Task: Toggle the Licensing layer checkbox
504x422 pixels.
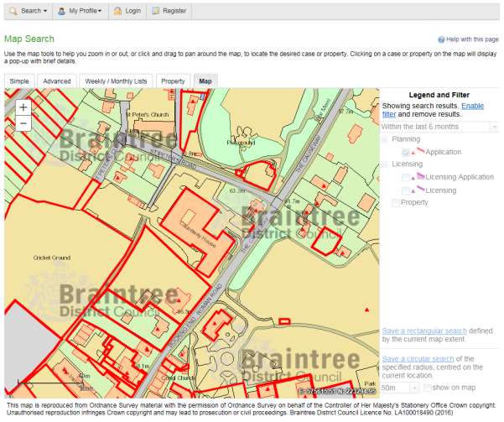Action: tap(406, 190)
